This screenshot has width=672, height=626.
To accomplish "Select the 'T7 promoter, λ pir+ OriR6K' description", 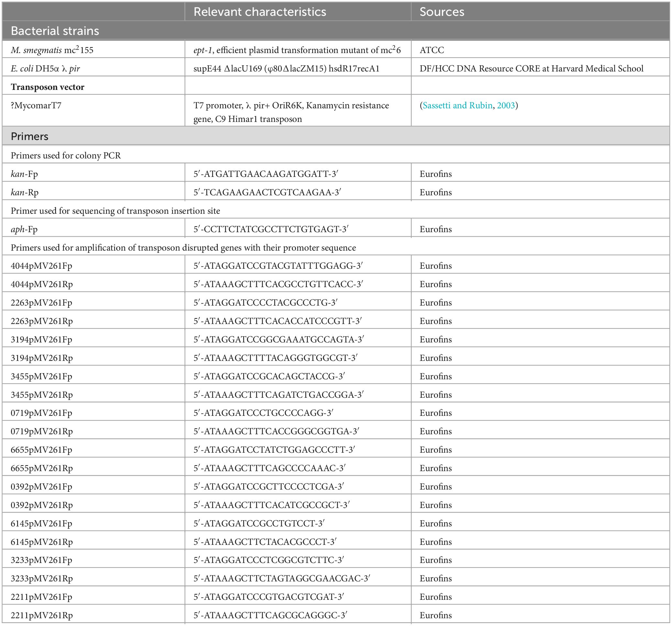I will pos(291,112).
